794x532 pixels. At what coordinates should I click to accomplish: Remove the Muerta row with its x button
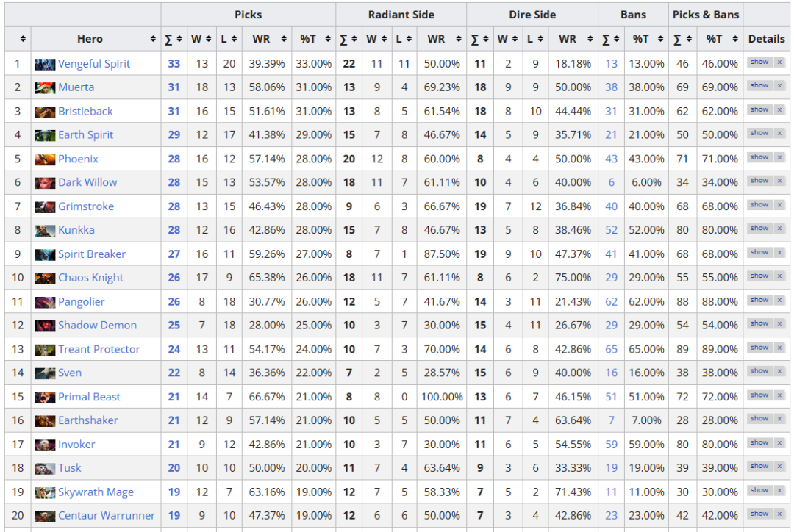click(780, 85)
